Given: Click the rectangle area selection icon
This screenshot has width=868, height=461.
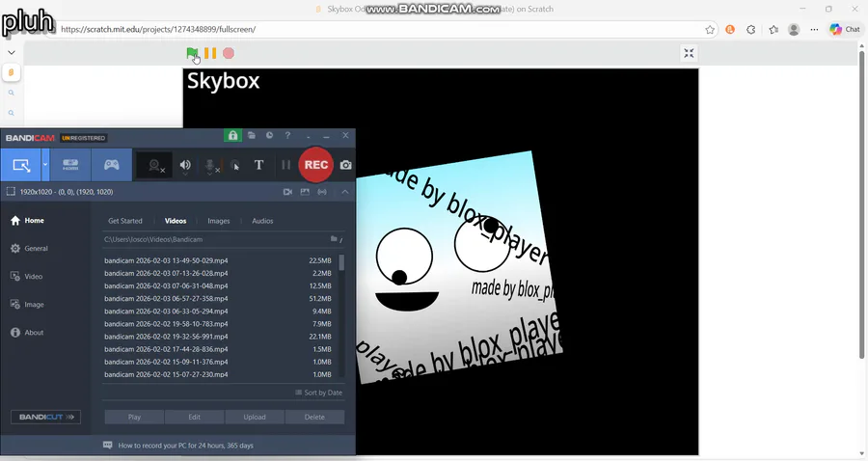Looking at the screenshot, I should (x=11, y=192).
